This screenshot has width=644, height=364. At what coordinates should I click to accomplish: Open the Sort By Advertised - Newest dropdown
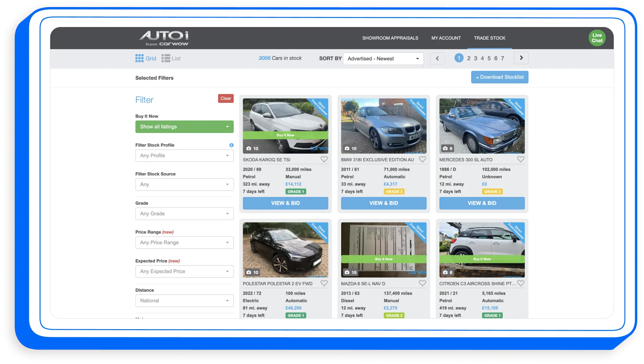(383, 59)
